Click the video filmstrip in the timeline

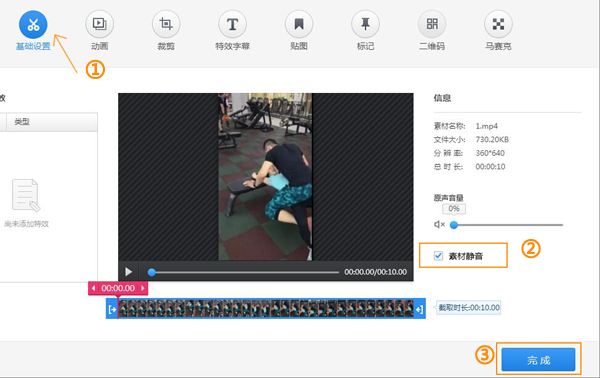pos(266,309)
